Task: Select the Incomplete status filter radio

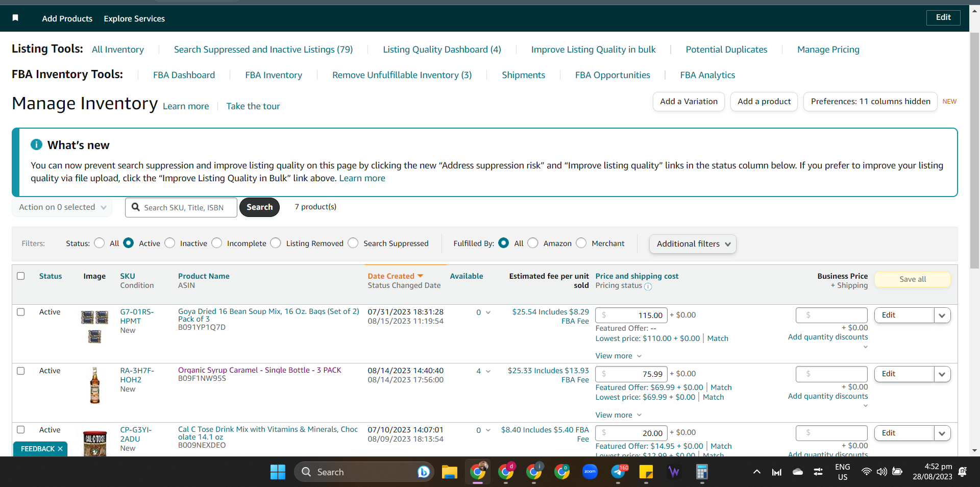Action: click(x=217, y=243)
